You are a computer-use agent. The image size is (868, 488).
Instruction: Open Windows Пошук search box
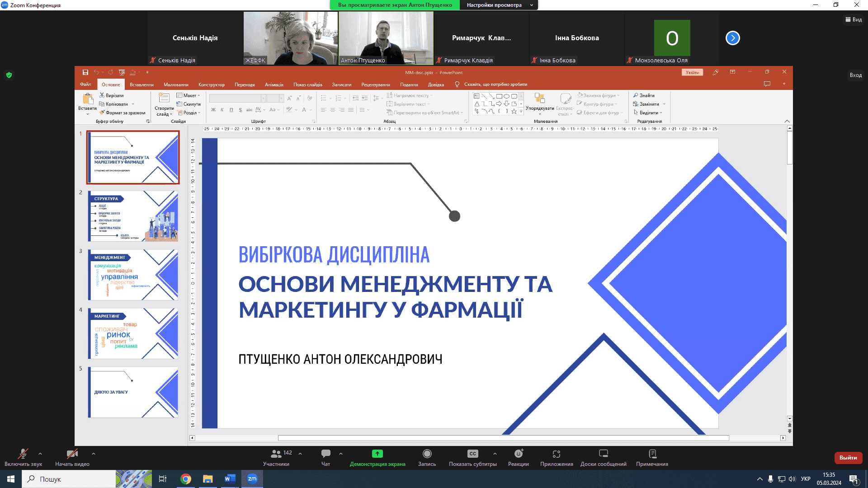point(69,479)
